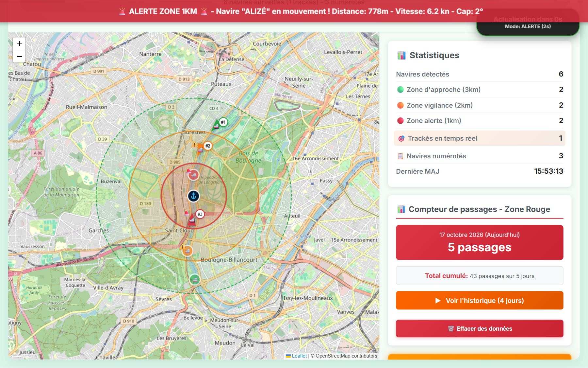The image size is (588, 368).
Task: Select ship marker labeled #3
Action: (x=200, y=214)
